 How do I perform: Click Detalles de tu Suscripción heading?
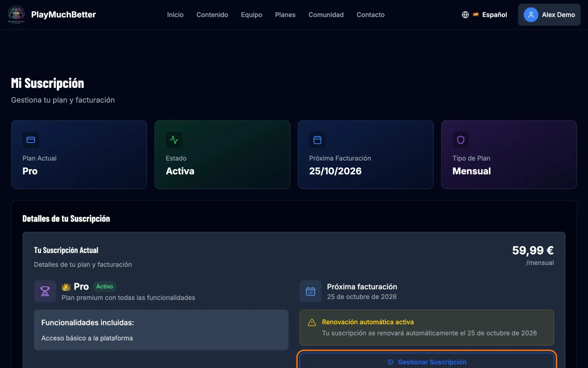pyautogui.click(x=66, y=219)
